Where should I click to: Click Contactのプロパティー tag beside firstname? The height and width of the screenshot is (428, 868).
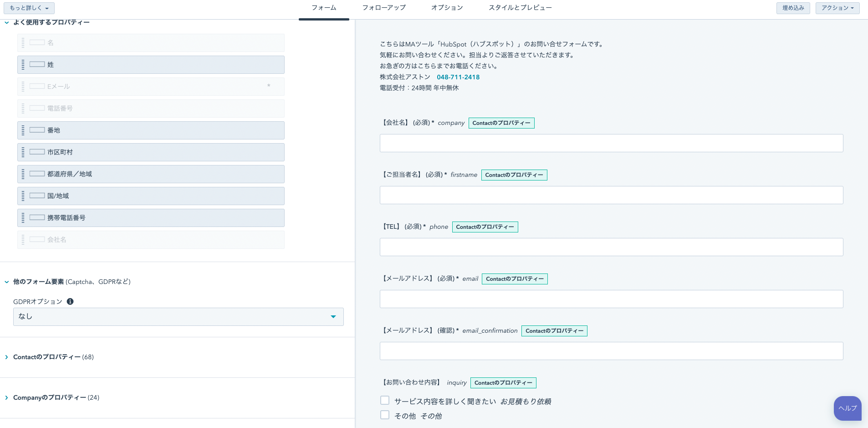pyautogui.click(x=514, y=175)
